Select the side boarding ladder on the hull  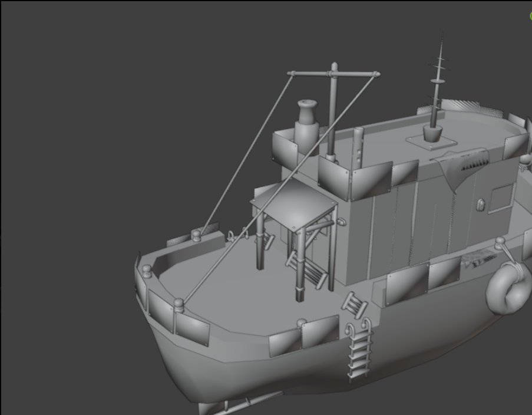[358, 350]
